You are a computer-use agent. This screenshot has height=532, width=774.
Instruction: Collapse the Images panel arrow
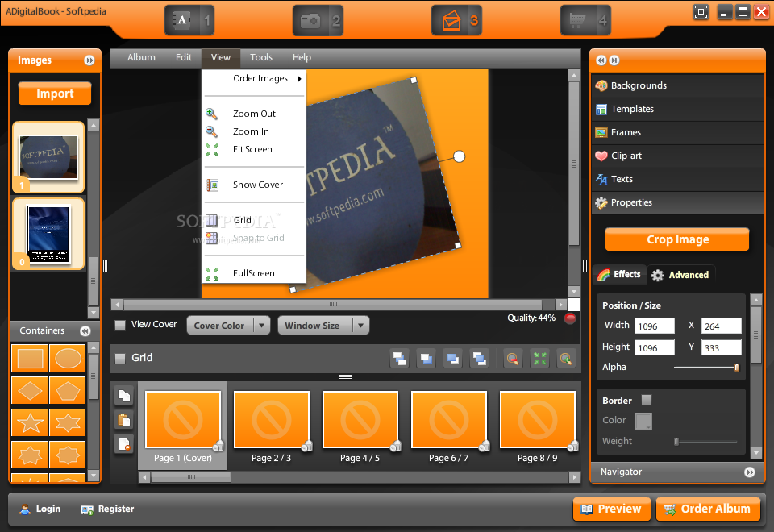click(89, 60)
